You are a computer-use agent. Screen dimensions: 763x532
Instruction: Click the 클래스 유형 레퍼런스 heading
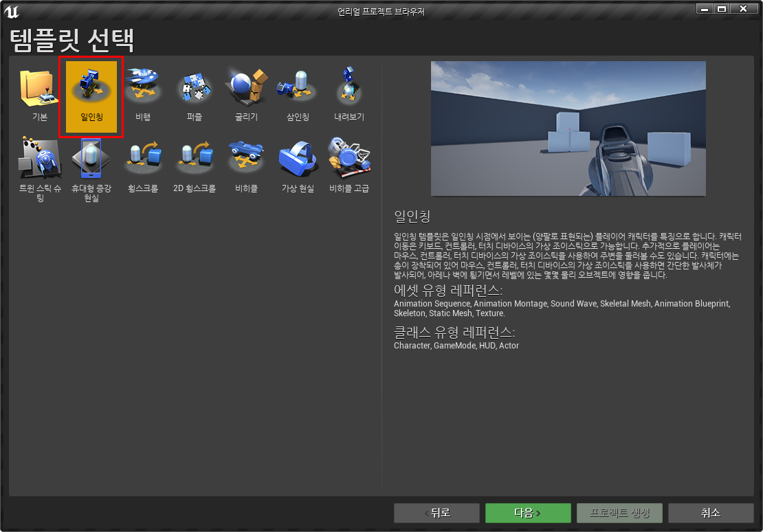click(x=454, y=333)
